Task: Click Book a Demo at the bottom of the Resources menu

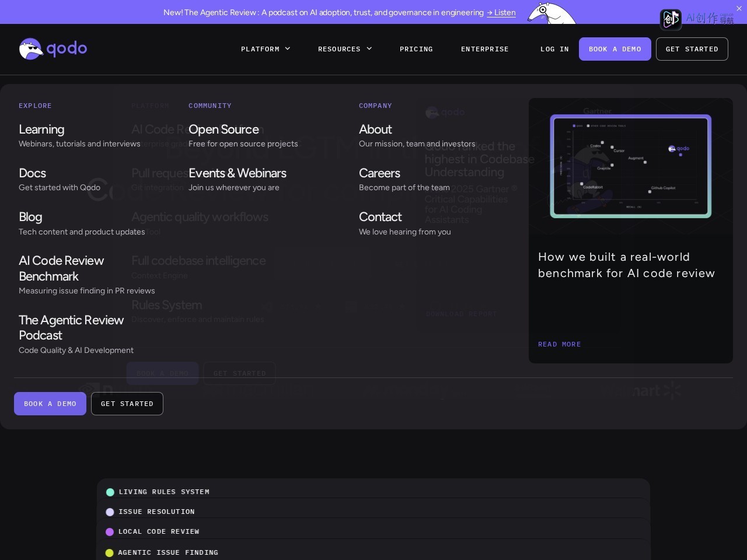Action: pos(50,404)
